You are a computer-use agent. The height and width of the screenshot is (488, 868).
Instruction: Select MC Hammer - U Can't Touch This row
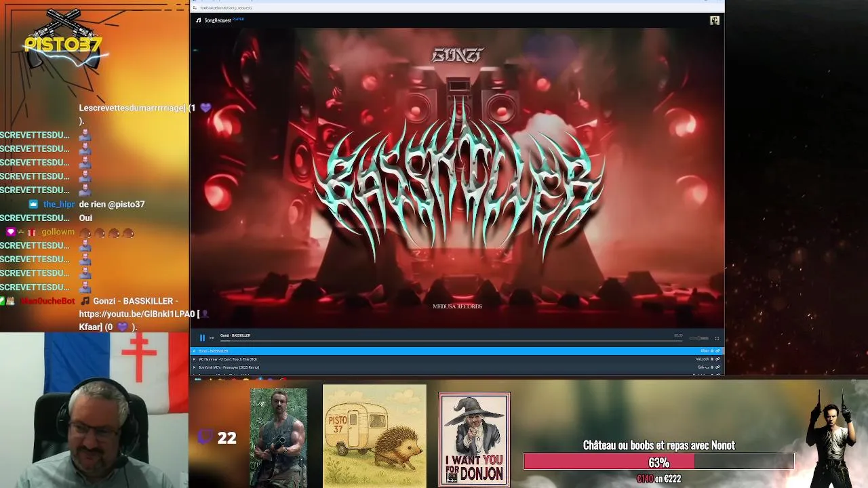pos(457,359)
